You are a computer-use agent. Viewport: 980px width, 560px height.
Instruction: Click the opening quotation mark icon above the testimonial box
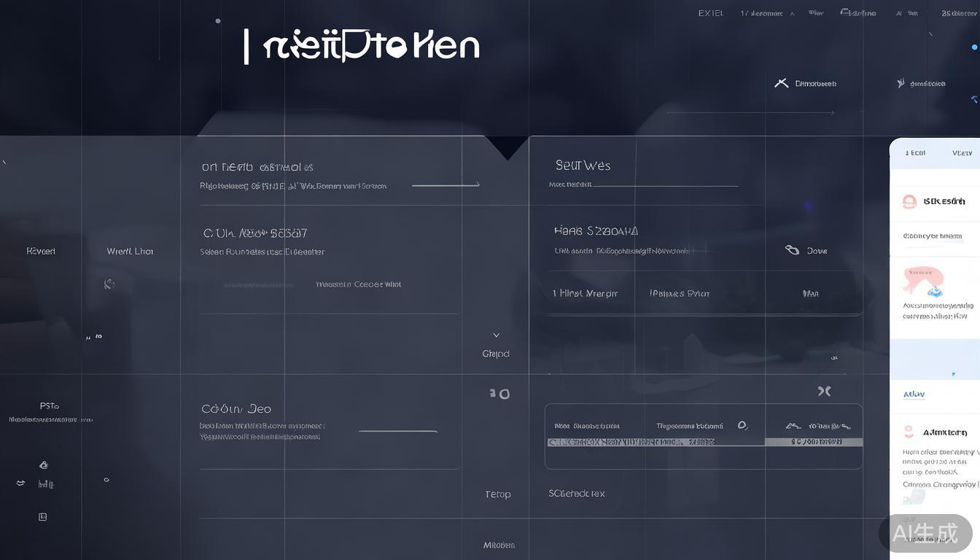[x=500, y=394]
